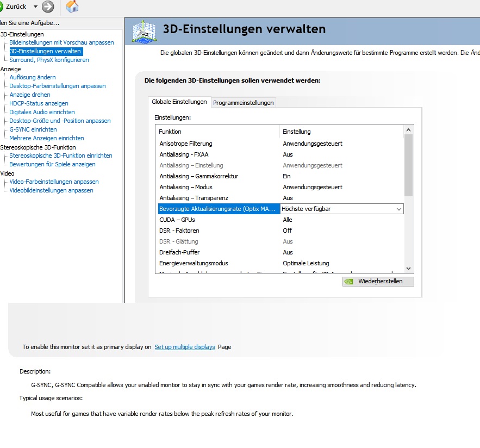Screen dimensions: 480x448
Task: Select DSR - Faktoren row
Action: [280, 231]
